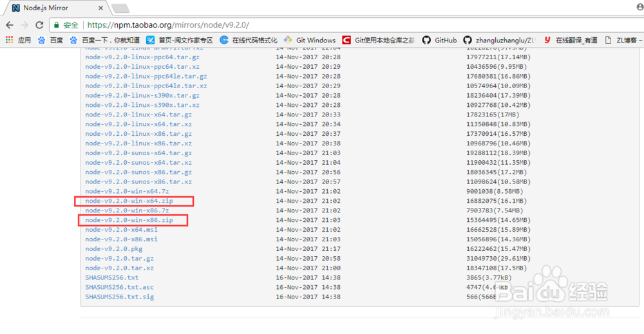Download node-v9.2.0-linux-ppc64le.tar.xz
Viewport: 644px width, 334px height.
(x=146, y=86)
